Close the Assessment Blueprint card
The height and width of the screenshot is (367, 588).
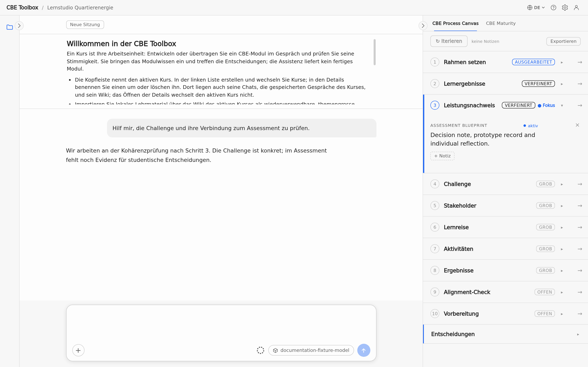click(x=577, y=125)
